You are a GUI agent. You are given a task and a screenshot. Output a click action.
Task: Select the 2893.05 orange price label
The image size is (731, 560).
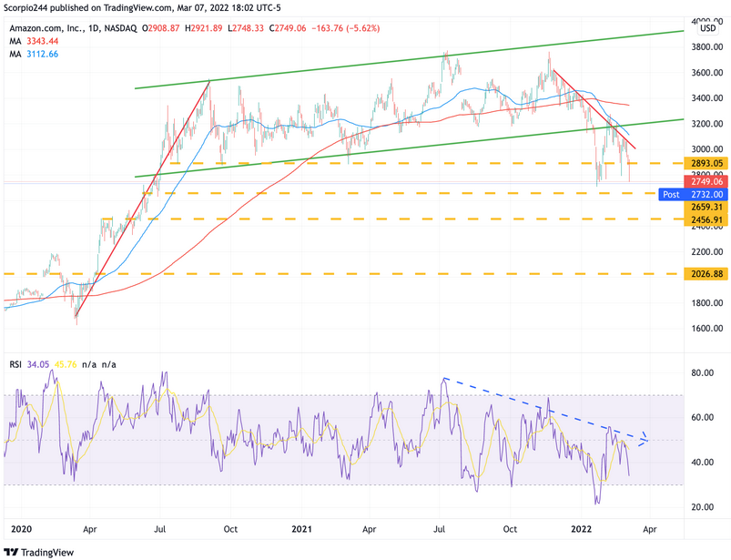[706, 163]
